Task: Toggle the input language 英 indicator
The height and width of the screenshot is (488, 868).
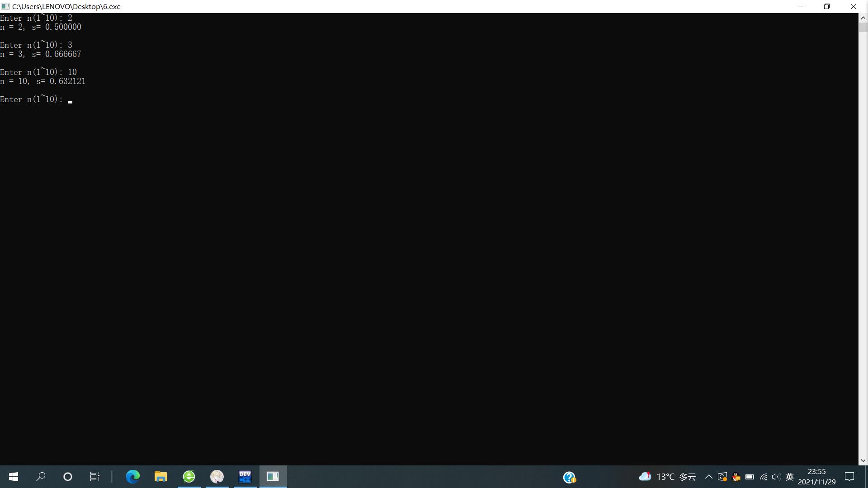Action: pyautogui.click(x=790, y=477)
